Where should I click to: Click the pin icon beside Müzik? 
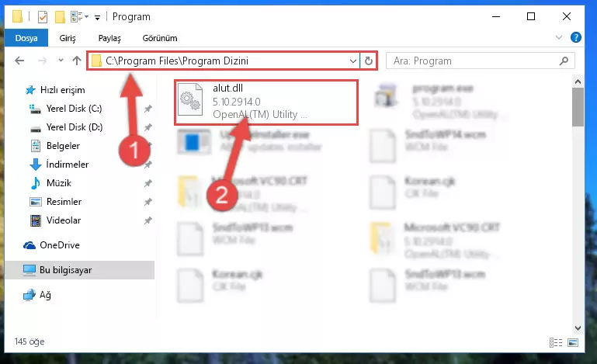point(148,183)
